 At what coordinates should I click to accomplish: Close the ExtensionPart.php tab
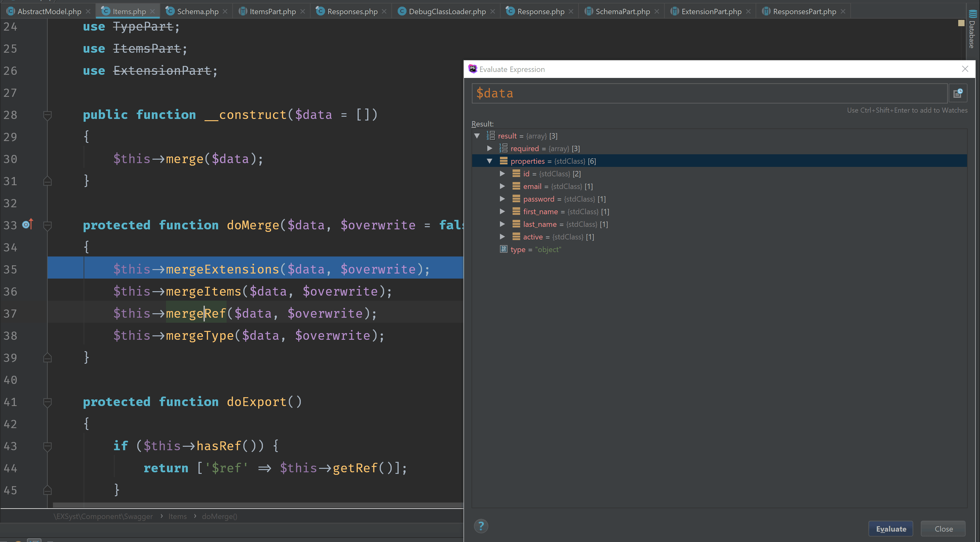pyautogui.click(x=748, y=11)
